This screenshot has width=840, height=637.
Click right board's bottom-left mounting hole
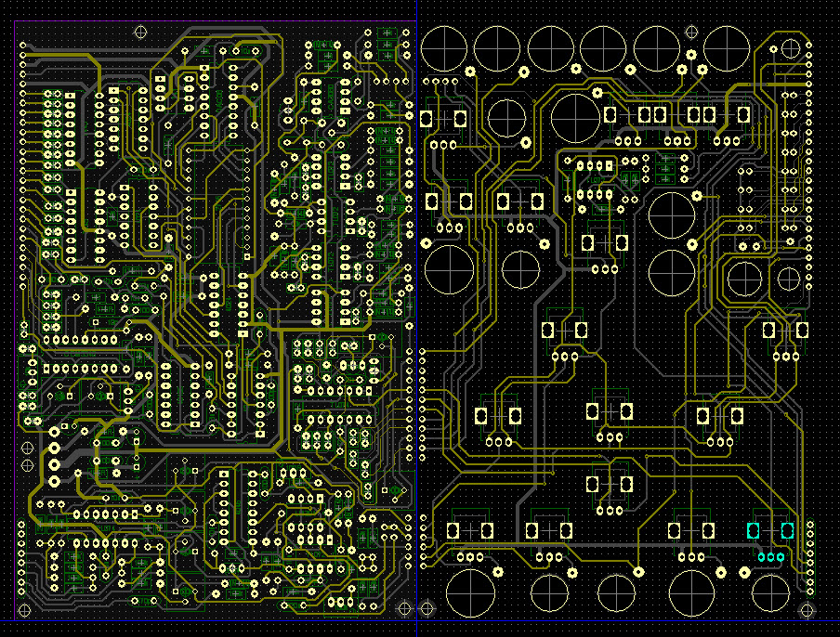click(427, 608)
